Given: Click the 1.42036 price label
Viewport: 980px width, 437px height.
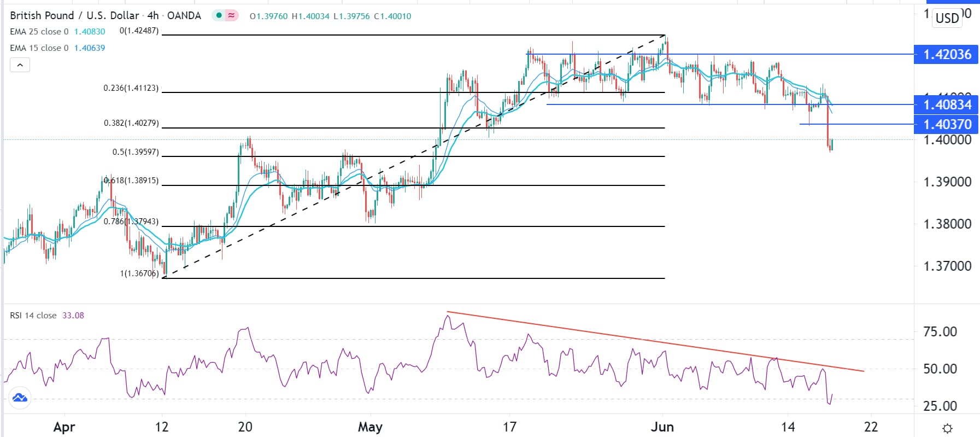Looking at the screenshot, I should click(947, 55).
